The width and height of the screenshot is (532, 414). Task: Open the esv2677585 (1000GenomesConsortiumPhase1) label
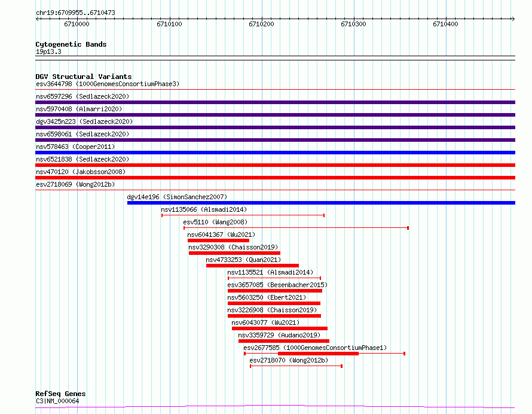(315, 348)
